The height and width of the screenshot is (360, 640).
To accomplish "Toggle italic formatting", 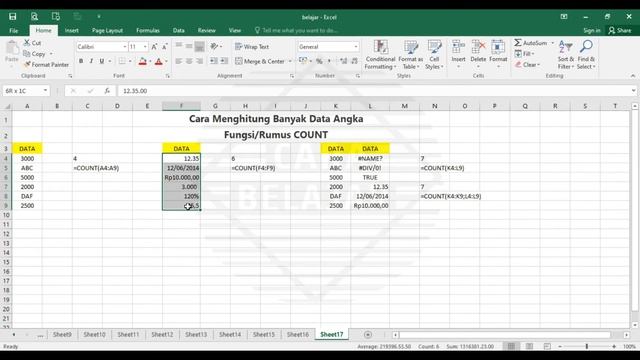I will point(91,61).
